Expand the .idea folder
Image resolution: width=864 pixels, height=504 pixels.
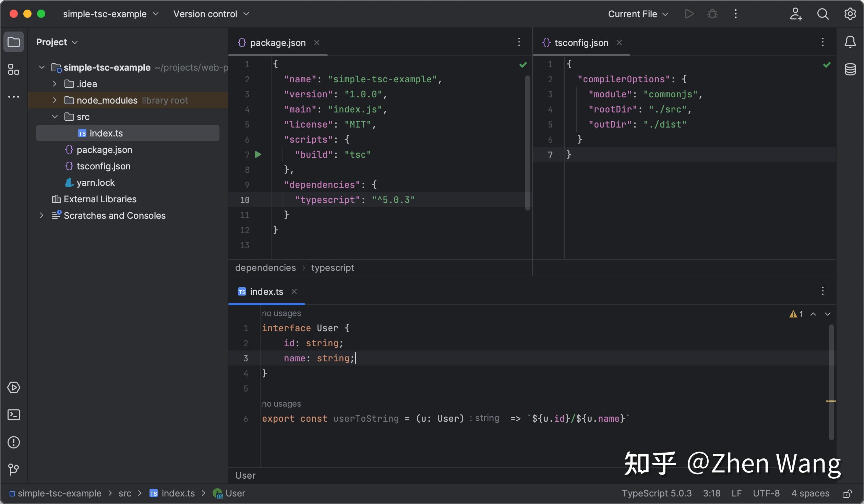tap(55, 83)
